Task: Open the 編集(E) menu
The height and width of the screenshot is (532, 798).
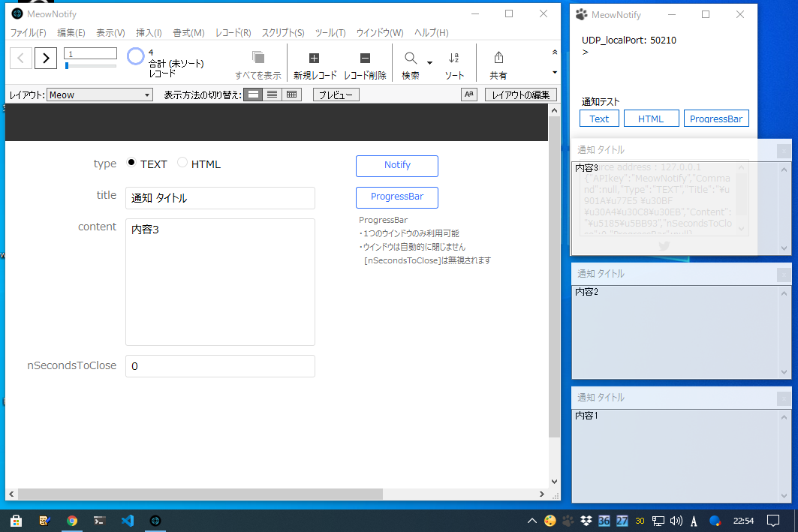Action: (x=71, y=32)
